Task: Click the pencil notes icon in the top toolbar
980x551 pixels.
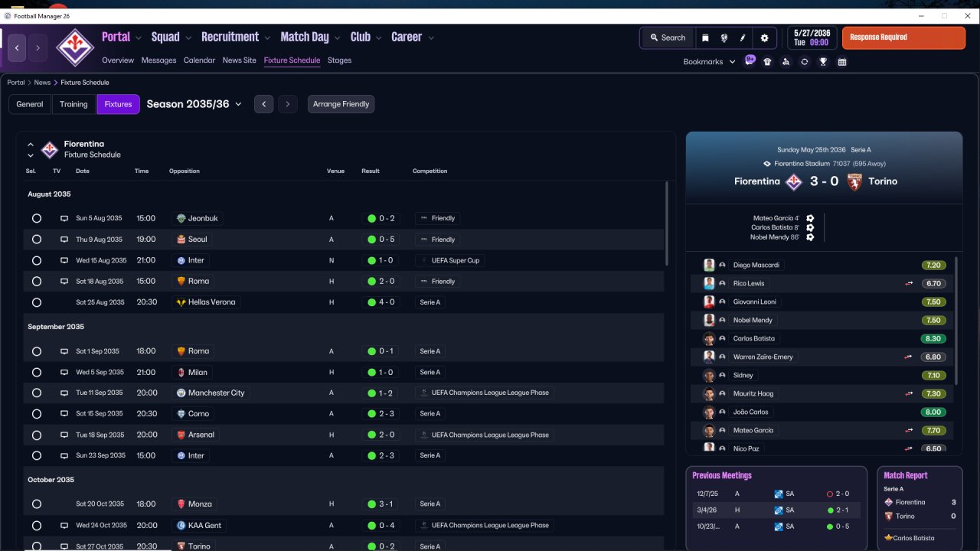Action: [x=742, y=37]
